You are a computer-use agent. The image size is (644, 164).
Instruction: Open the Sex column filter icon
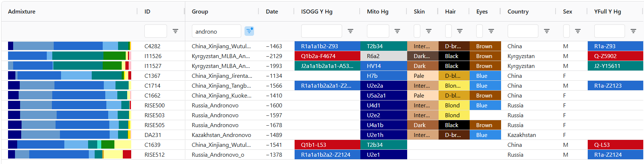point(578,31)
